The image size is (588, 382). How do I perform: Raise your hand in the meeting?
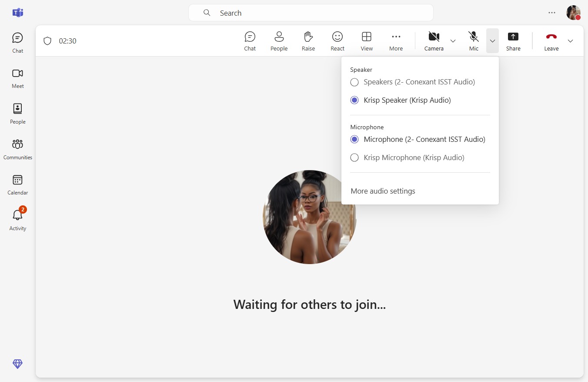(x=308, y=41)
